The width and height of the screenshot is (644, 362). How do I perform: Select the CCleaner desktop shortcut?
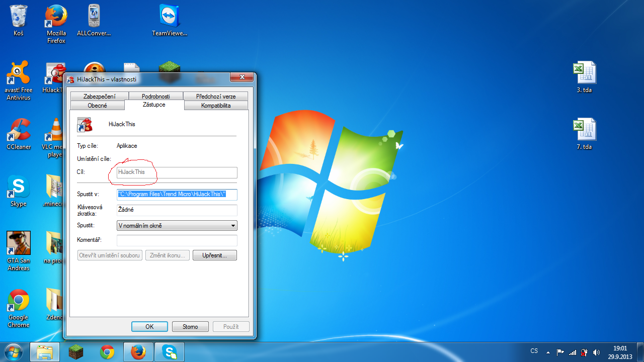tap(19, 135)
